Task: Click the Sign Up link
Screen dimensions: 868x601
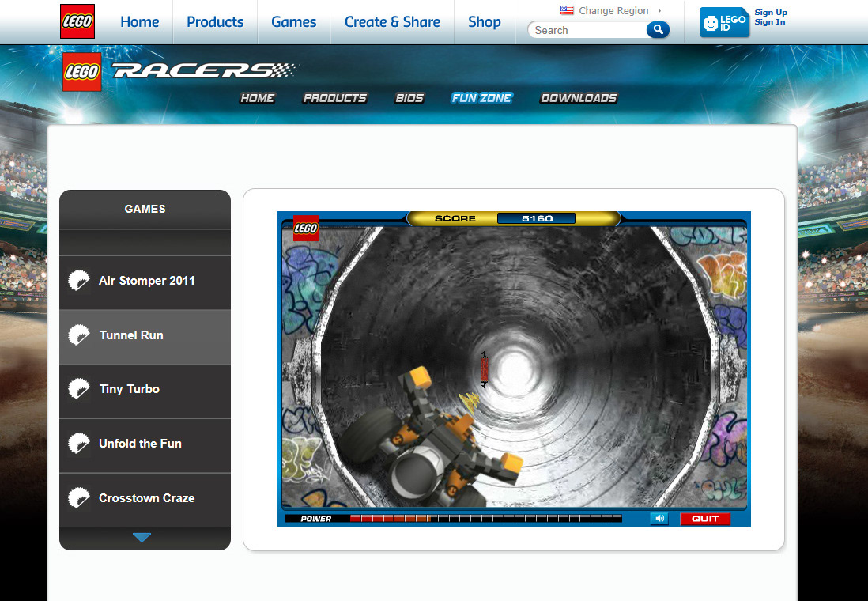Action: 771,12
